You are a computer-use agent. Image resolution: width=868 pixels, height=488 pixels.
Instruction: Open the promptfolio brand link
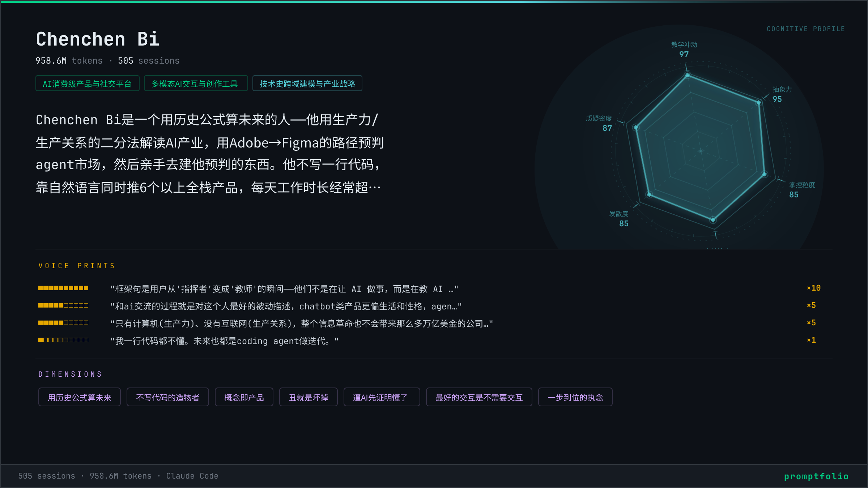coord(816,476)
